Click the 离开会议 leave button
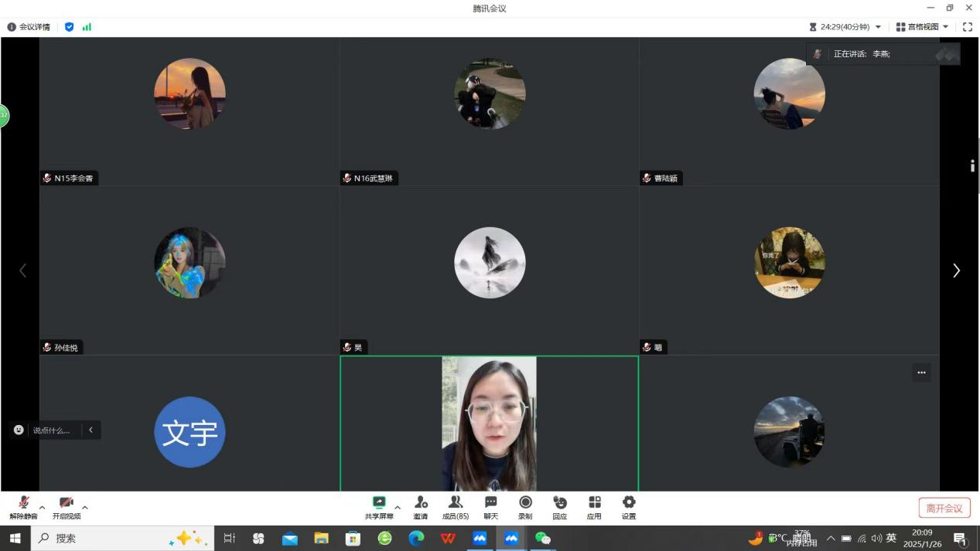 point(944,508)
